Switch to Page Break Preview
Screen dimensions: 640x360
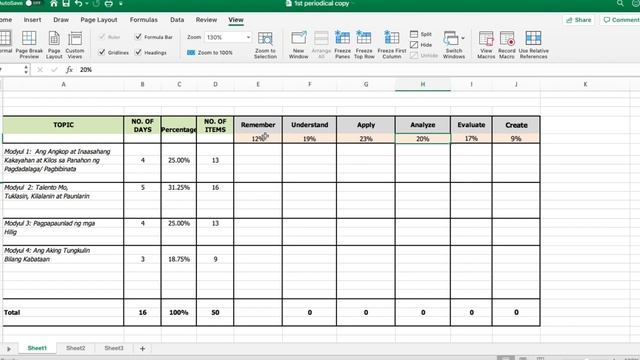click(x=29, y=44)
